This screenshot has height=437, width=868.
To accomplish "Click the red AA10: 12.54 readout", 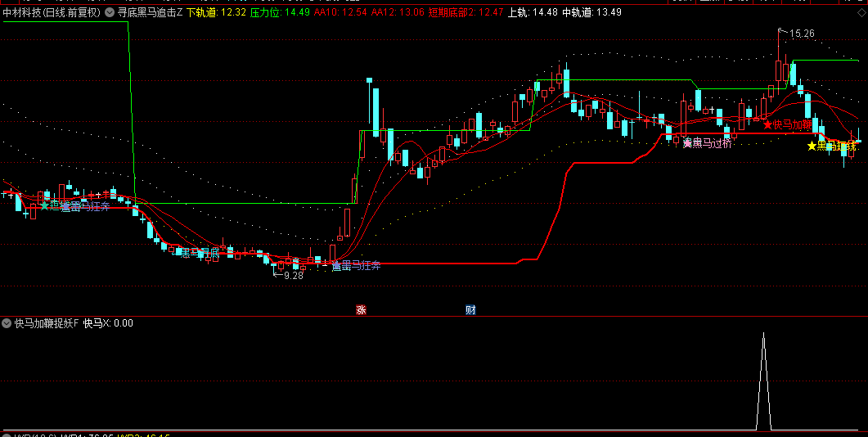I will pos(340,12).
